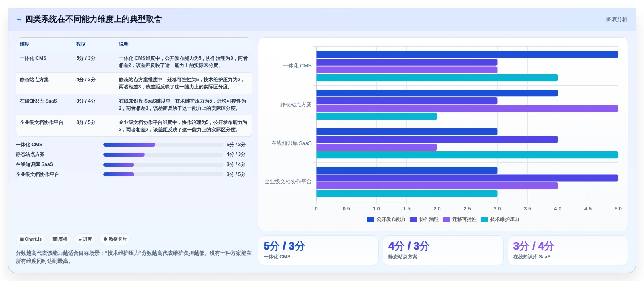Toggle 协作治理 legend swatch
Image resolution: width=644 pixels, height=281 pixels.
[x=413, y=220]
